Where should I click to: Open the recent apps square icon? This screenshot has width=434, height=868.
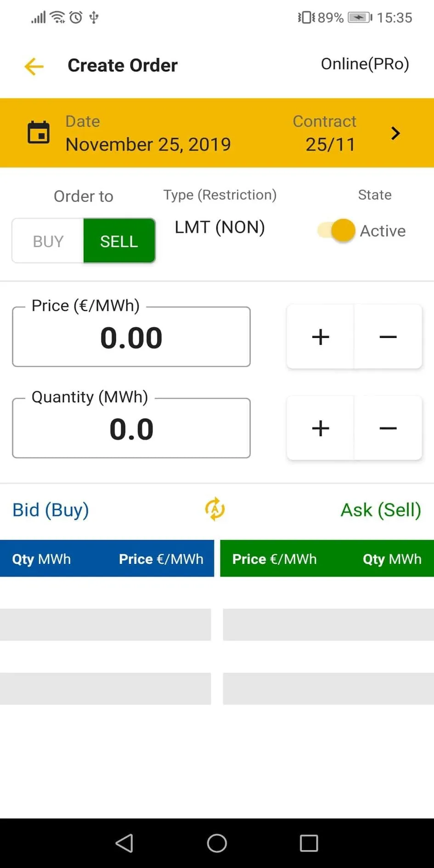[x=309, y=843]
